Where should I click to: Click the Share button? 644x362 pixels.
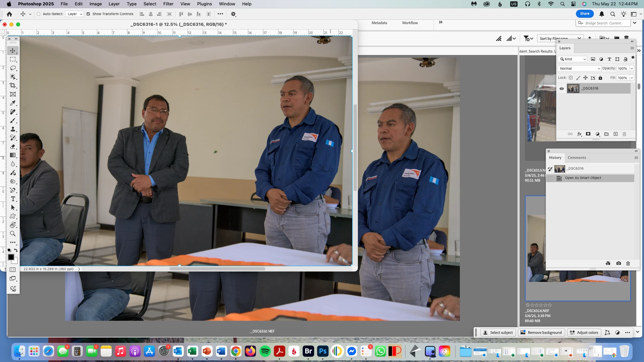click(585, 14)
